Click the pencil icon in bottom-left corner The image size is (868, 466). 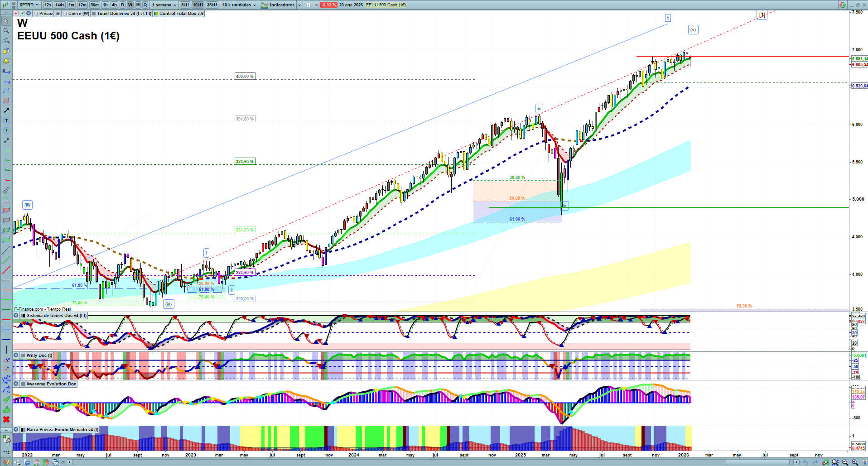(6, 462)
